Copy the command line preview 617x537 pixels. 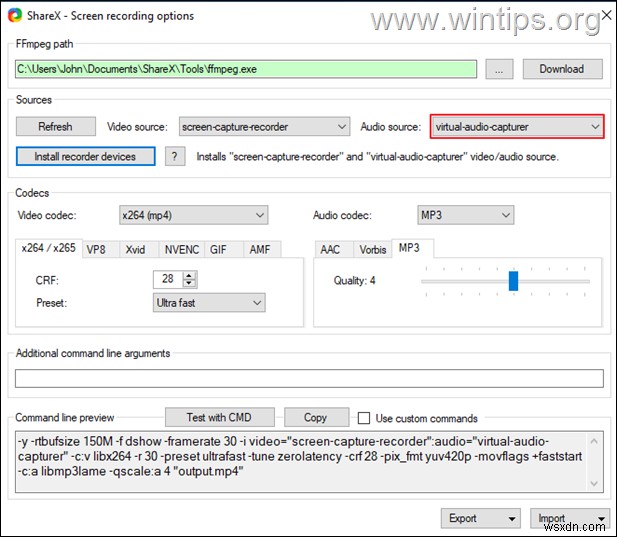(316, 417)
